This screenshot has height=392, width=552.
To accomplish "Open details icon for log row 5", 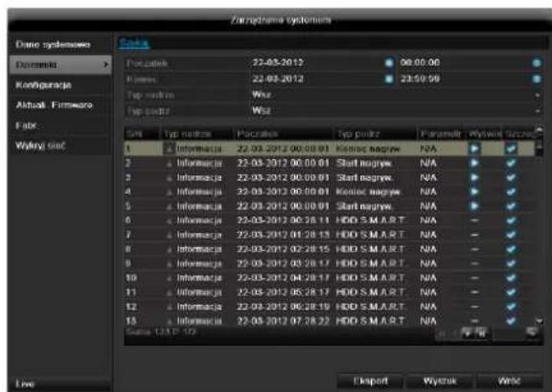I will (511, 206).
